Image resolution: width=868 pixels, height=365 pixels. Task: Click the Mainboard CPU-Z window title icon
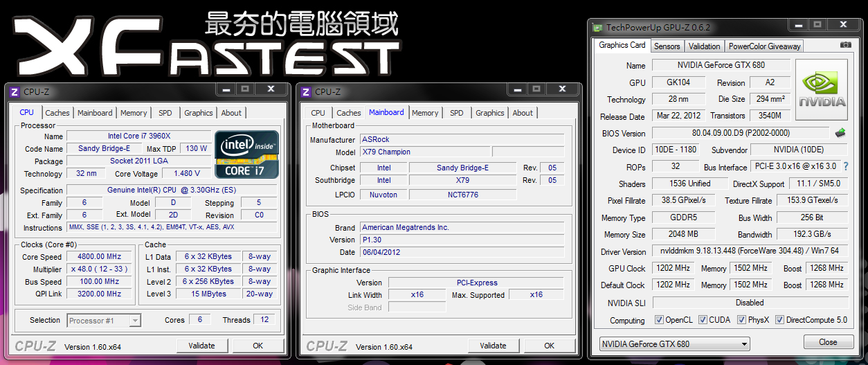tap(306, 91)
